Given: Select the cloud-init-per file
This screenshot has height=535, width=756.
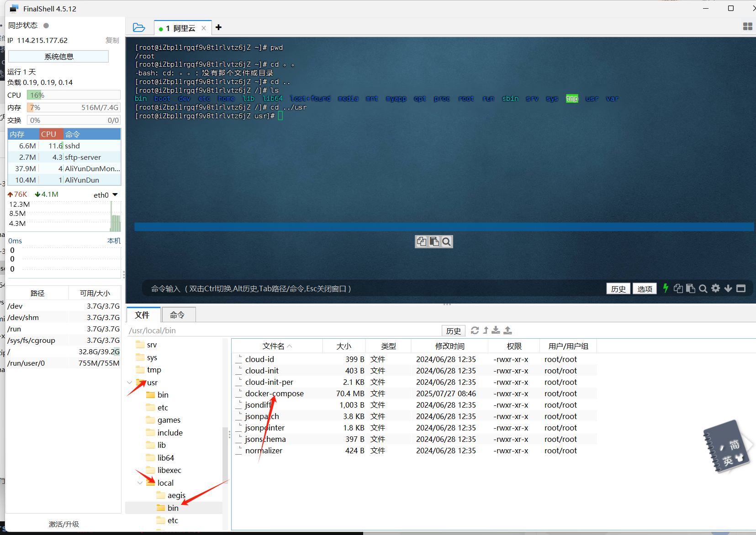Looking at the screenshot, I should [x=269, y=382].
